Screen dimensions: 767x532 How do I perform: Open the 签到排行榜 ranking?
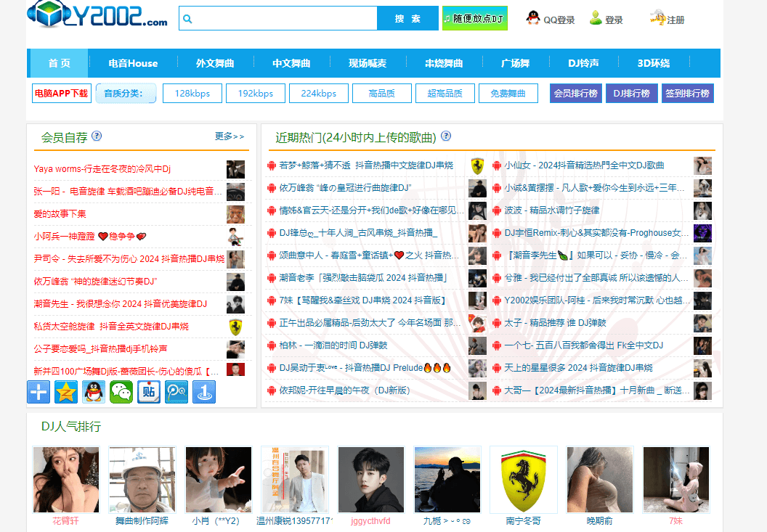point(687,94)
